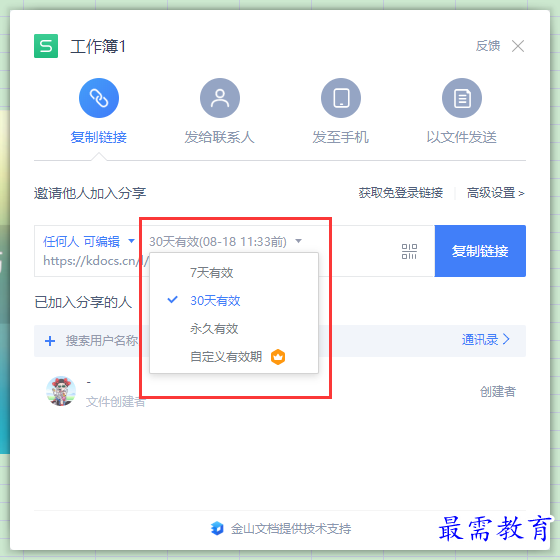The image size is (560, 560).
Task: Click the Kingsoft Docs logo in the footer
Action: tap(217, 528)
